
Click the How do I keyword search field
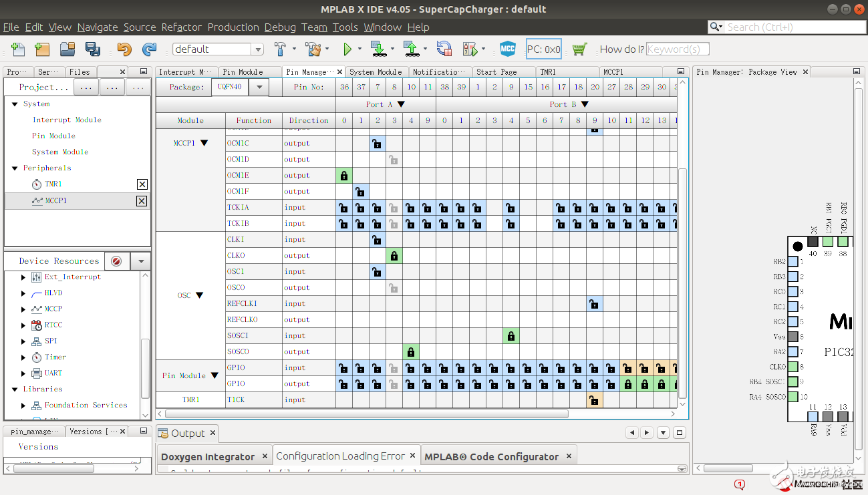point(677,49)
